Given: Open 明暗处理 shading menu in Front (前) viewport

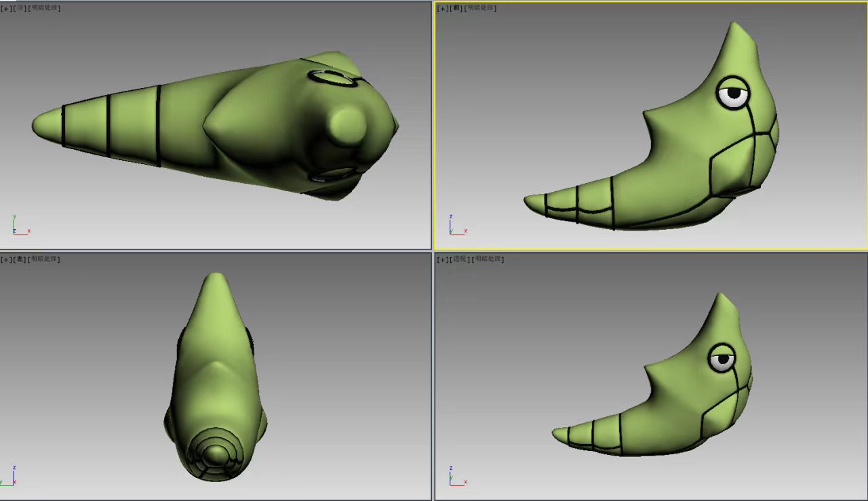Looking at the screenshot, I should coord(480,8).
